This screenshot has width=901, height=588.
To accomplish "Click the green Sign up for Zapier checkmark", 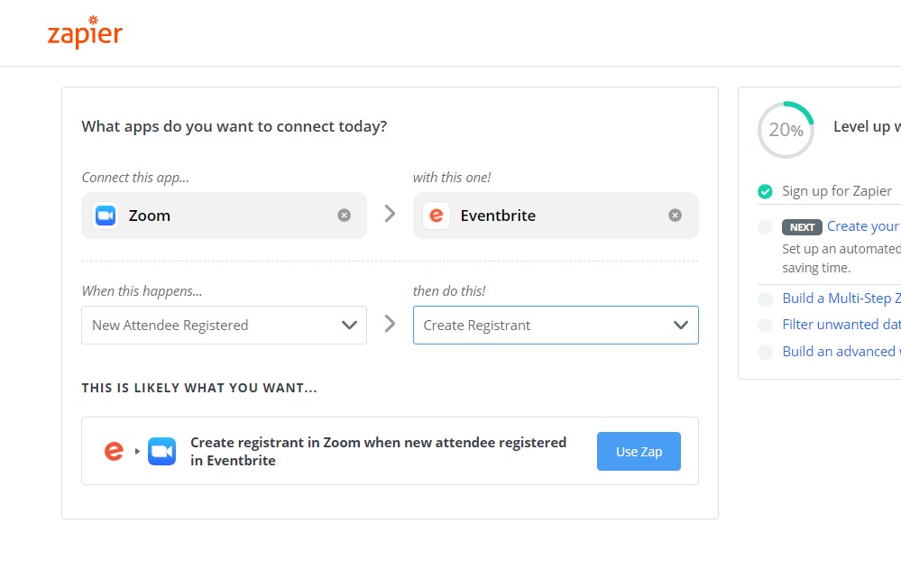I will 765,191.
